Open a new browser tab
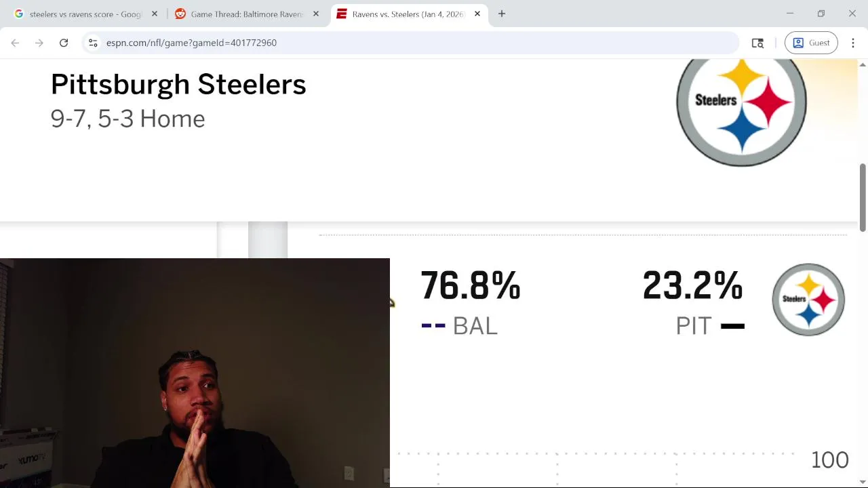Image resolution: width=868 pixels, height=488 pixels. (502, 14)
